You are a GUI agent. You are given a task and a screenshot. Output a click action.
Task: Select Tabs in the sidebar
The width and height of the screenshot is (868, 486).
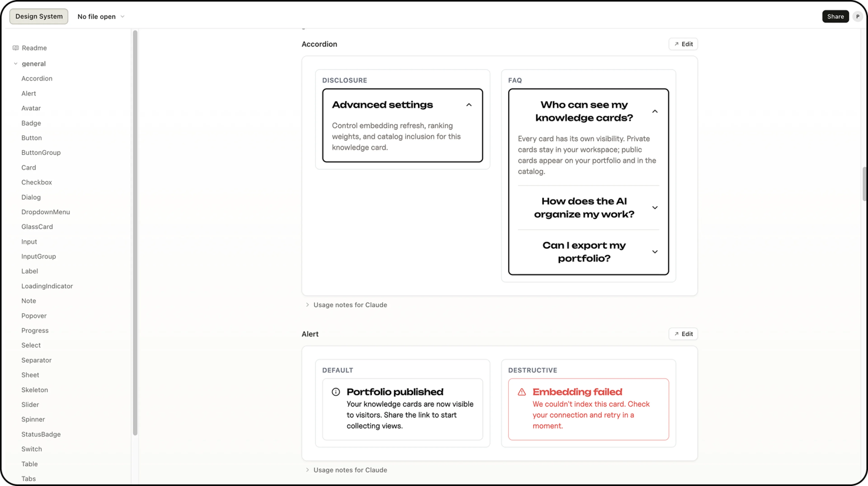click(29, 479)
